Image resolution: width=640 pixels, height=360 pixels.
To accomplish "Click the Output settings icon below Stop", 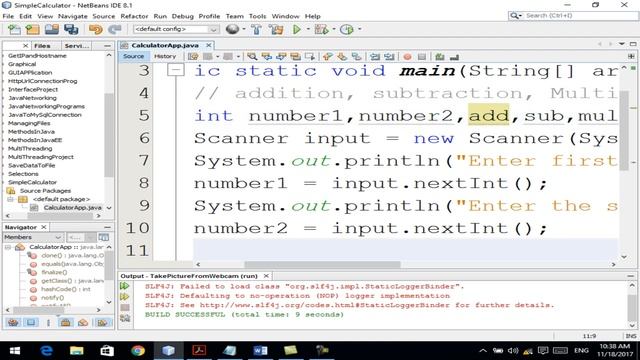I will (x=125, y=318).
